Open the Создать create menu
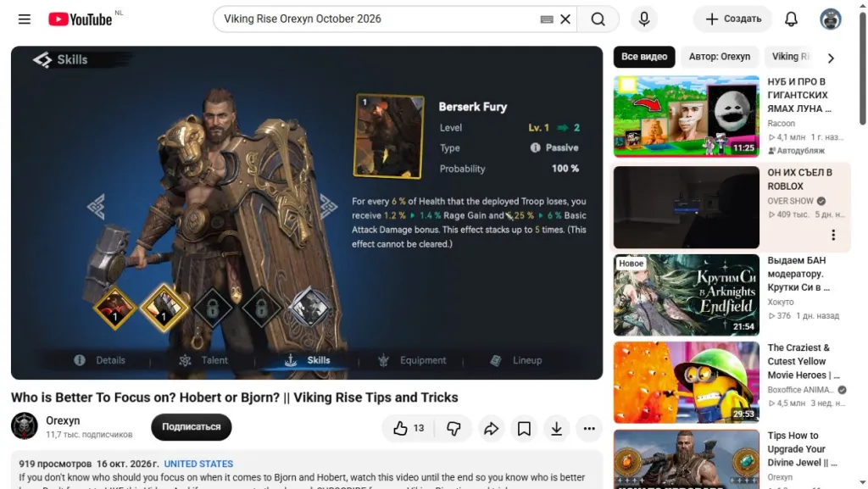 (733, 19)
